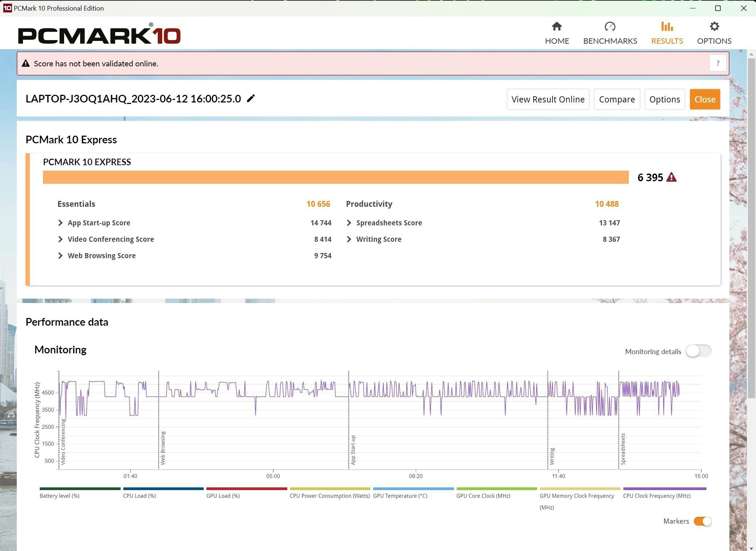
Task: Toggle Battery level (%) legend series
Action: (x=80, y=492)
